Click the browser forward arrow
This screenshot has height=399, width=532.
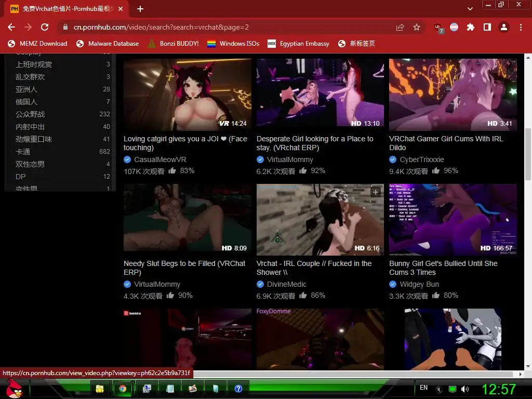[28, 27]
